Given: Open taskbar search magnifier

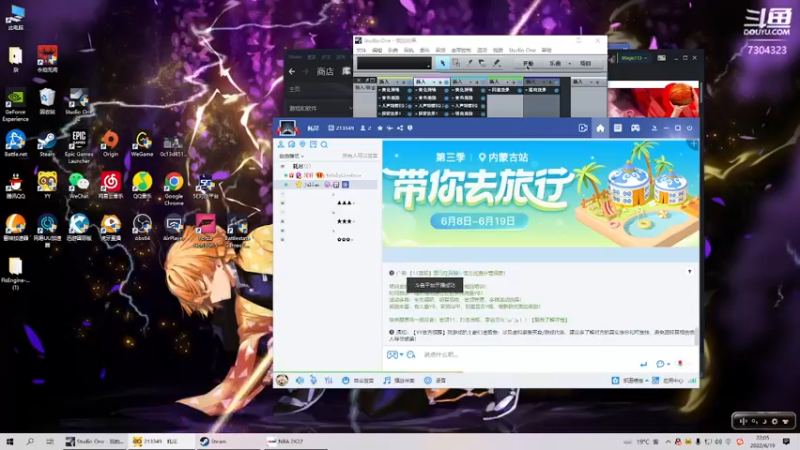Looking at the screenshot, I should 30,441.
